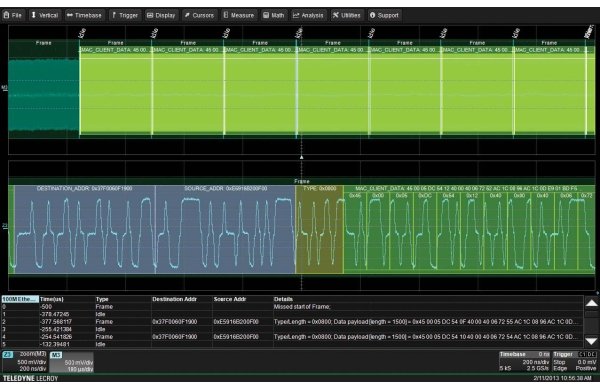
Task: Select Idle row at -378.47245
Action: pyautogui.click(x=292, y=314)
